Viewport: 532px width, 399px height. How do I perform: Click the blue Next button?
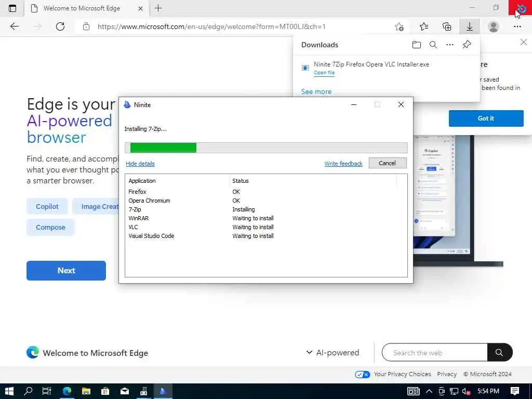point(66,270)
